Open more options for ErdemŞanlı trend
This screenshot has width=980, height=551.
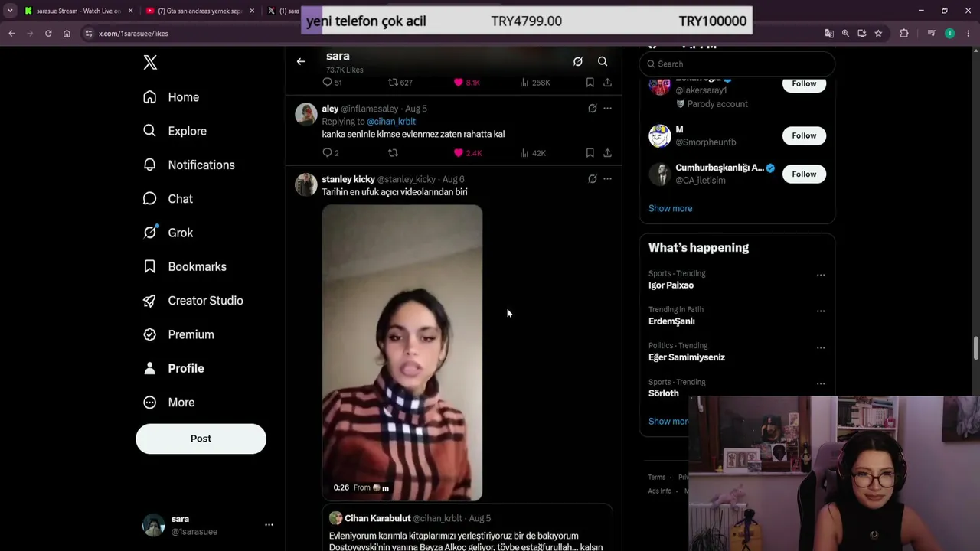click(821, 311)
